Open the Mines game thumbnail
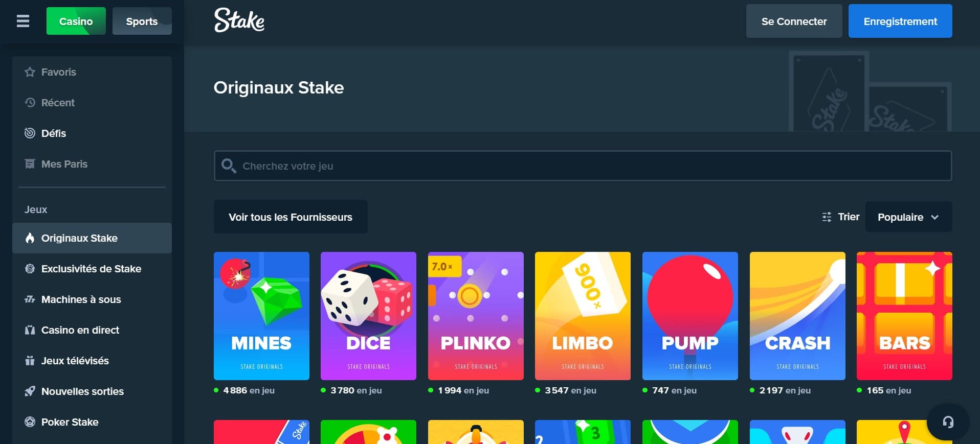 261,316
